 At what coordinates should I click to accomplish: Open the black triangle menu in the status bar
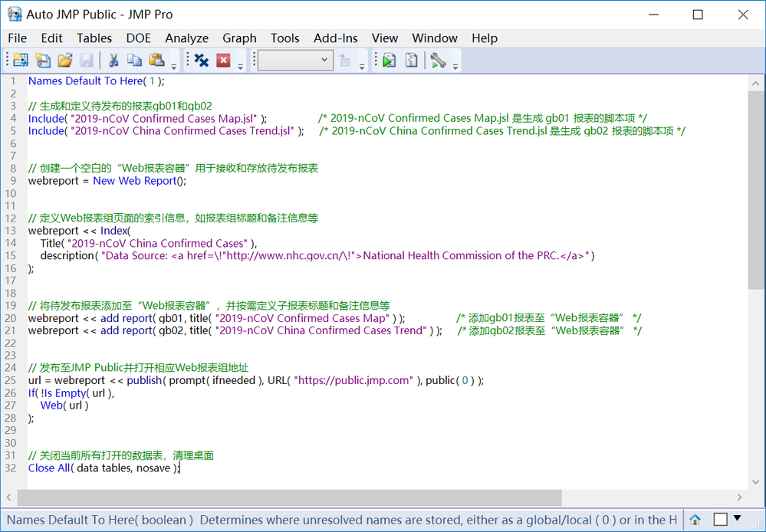click(x=737, y=518)
